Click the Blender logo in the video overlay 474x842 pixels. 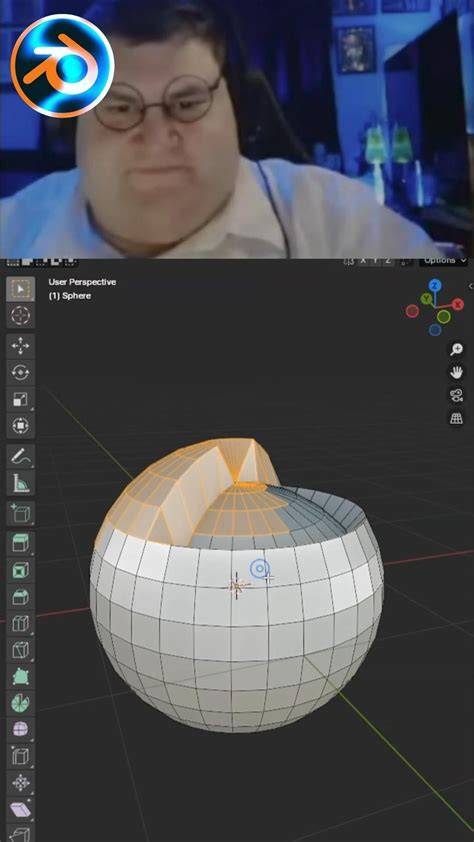click(63, 66)
